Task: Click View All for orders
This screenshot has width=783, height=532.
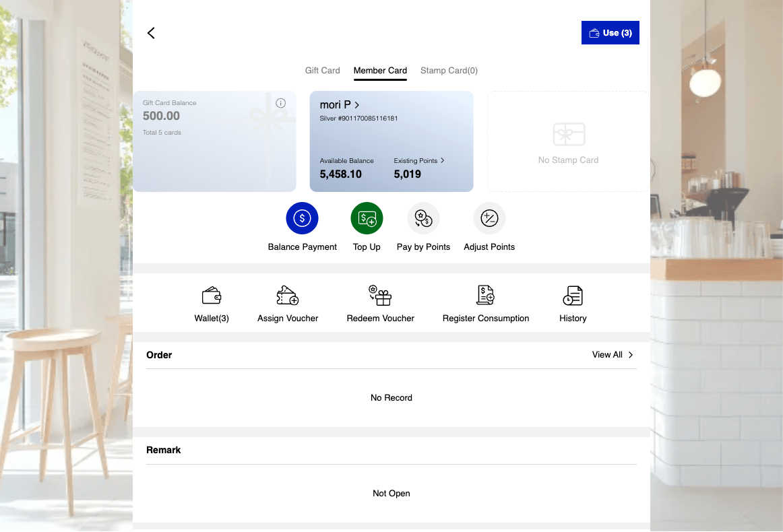Action: tap(613, 355)
